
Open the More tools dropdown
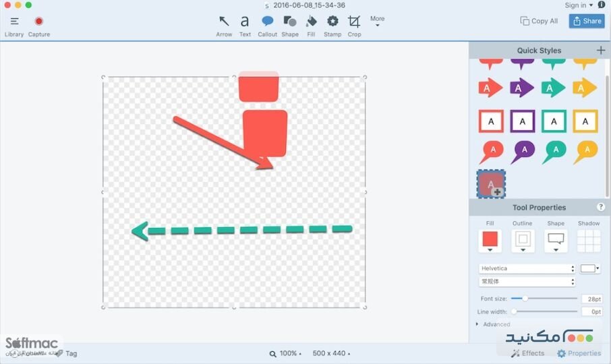377,21
